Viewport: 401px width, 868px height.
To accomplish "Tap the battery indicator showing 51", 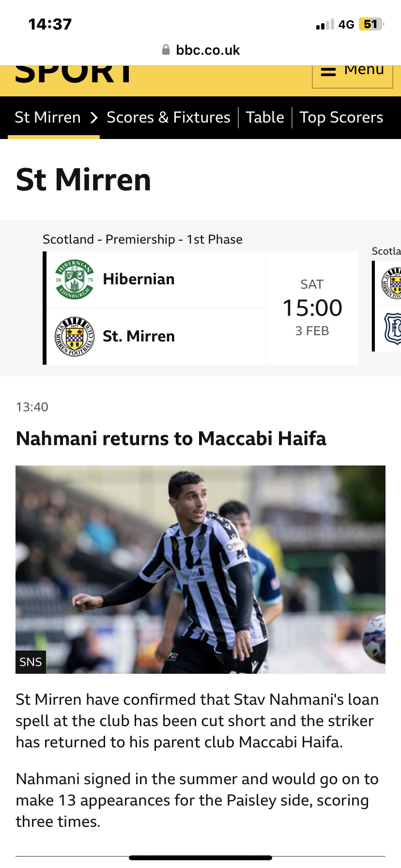I will click(370, 24).
